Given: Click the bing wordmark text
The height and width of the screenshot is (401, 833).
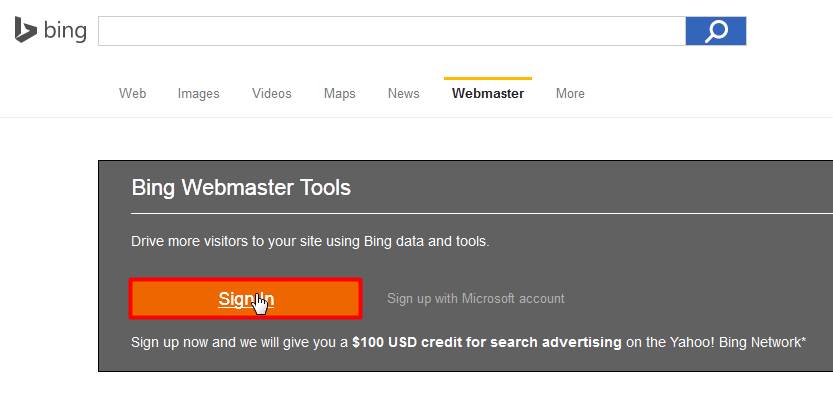Looking at the screenshot, I should 65,31.
